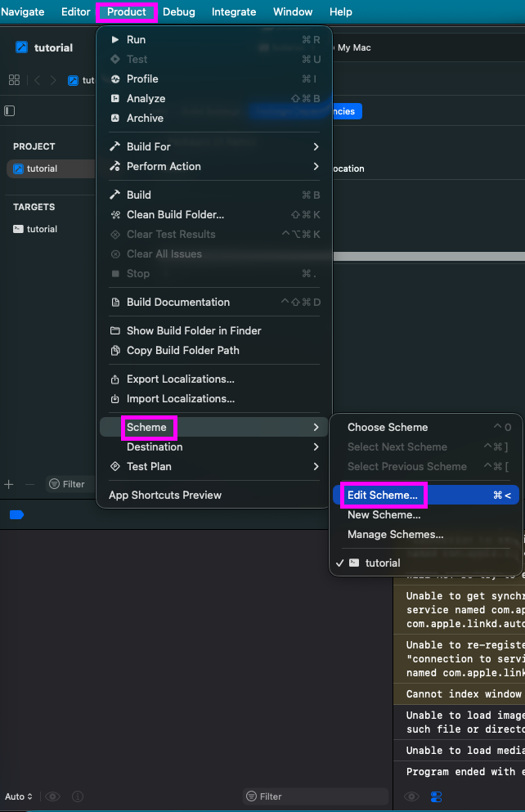Choose Build menu item
Screen dimensions: 525x812
click(x=214, y=195)
